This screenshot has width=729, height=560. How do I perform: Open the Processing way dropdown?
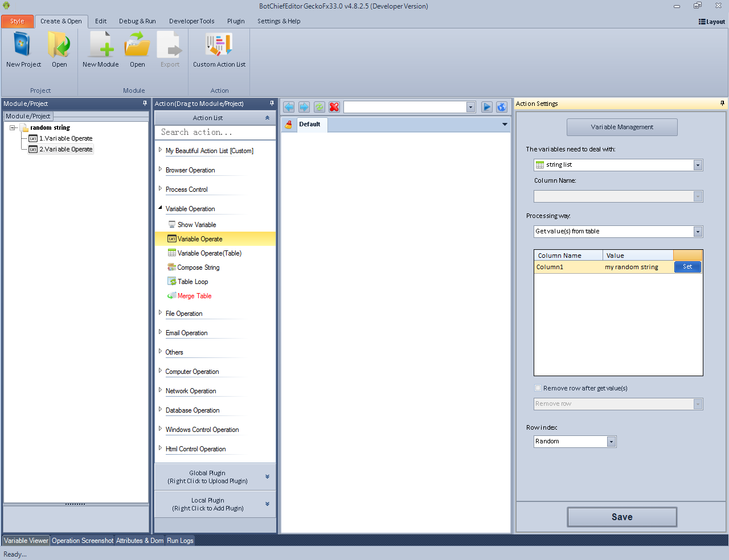698,232
